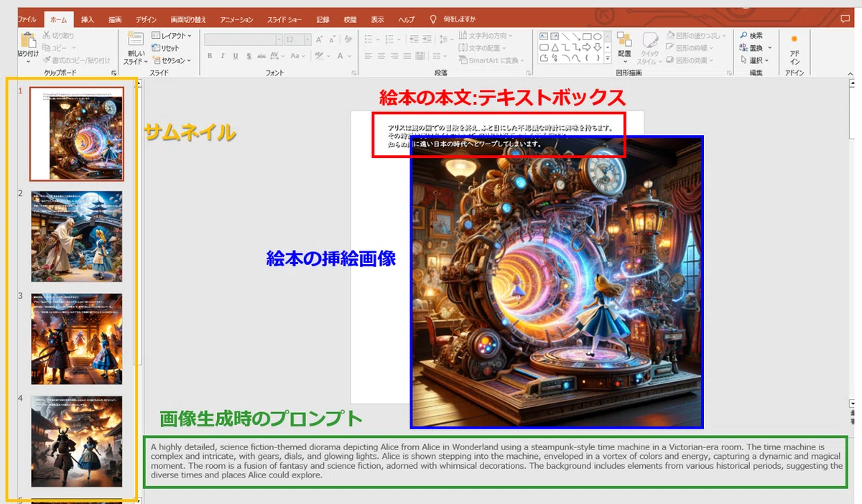
Task: Select the Triangle shape in gallery
Action: (x=555, y=47)
